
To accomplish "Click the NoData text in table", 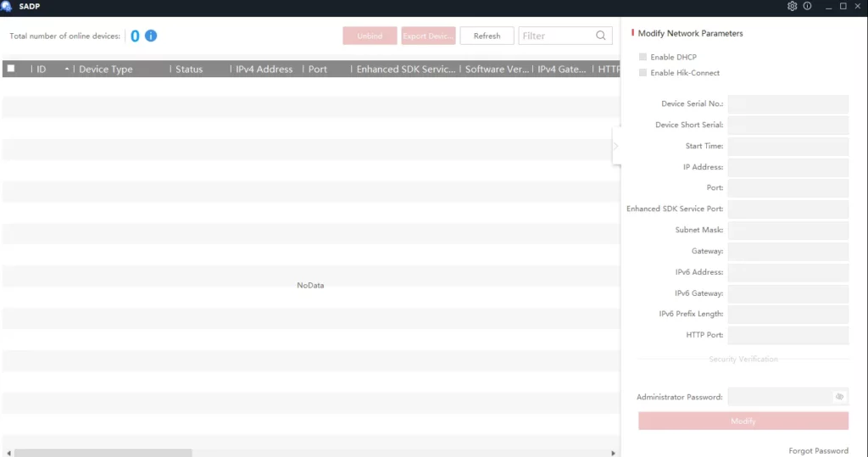I will [x=310, y=285].
